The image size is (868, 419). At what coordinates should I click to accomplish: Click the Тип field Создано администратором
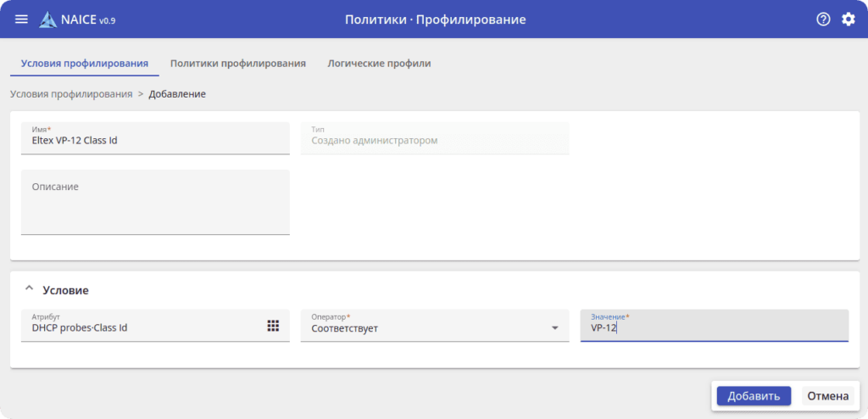434,140
